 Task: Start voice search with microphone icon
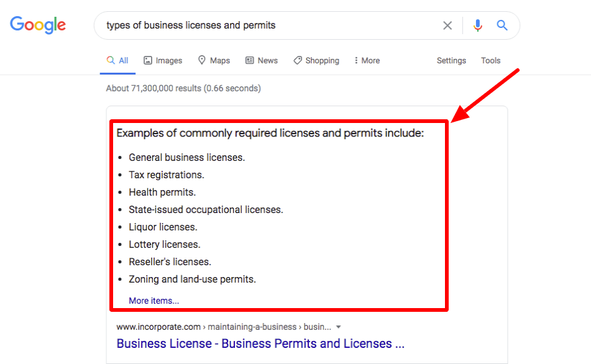pos(477,25)
